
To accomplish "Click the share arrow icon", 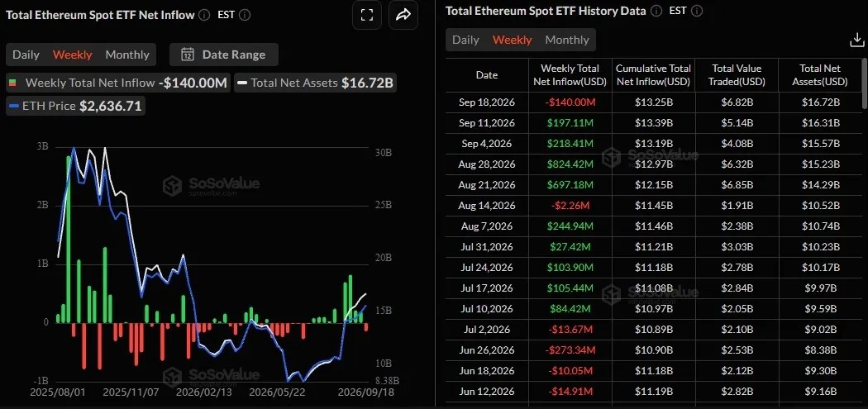I will (403, 15).
